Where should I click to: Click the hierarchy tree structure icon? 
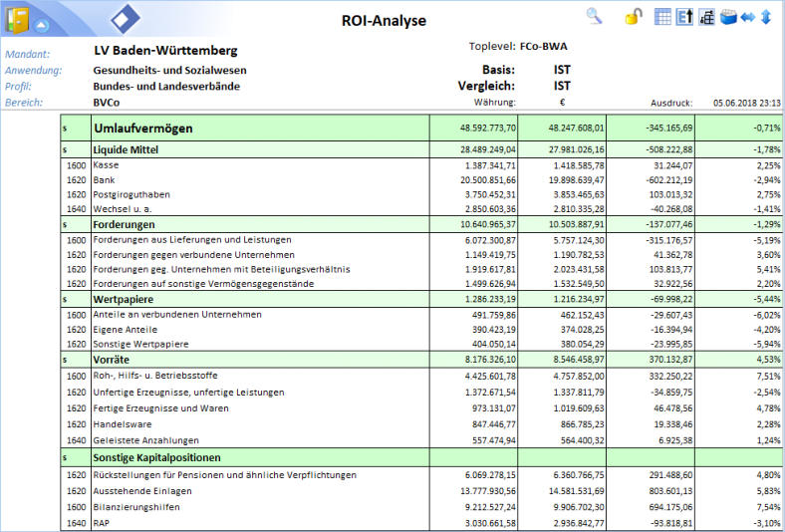(x=706, y=16)
